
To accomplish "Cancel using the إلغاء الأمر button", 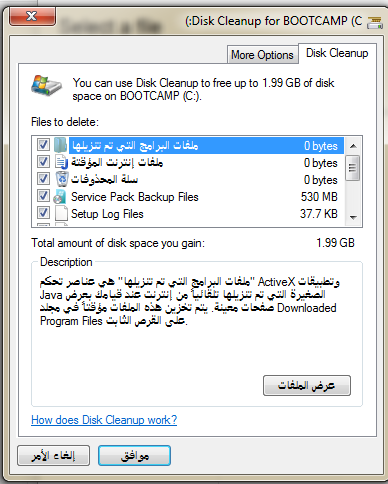I will [54, 456].
